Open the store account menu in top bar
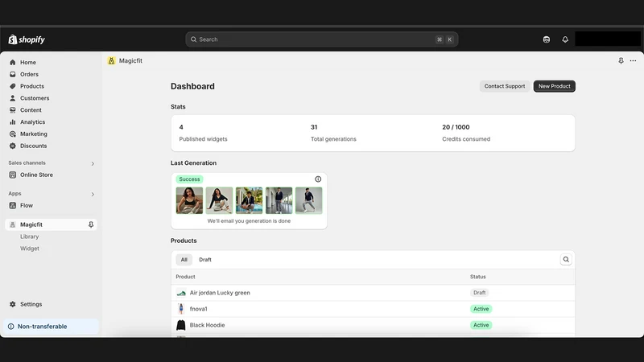The width and height of the screenshot is (644, 362). [x=608, y=39]
